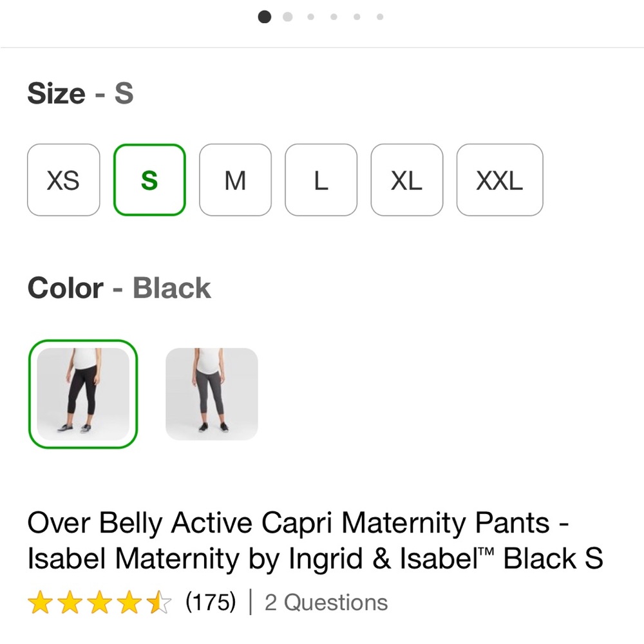Select size XS option
Image resolution: width=644 pixels, height=644 pixels.
coord(63,180)
